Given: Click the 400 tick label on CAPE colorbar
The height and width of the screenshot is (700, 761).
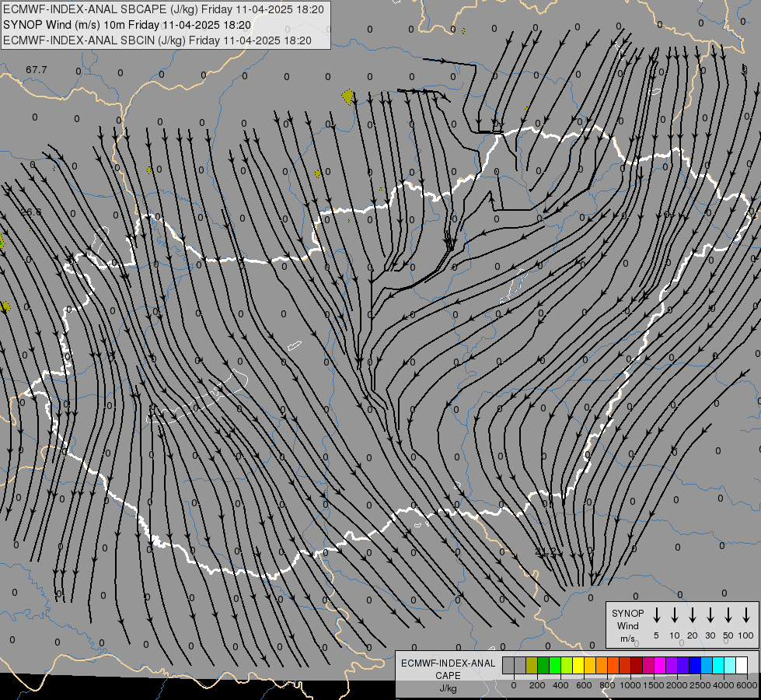Looking at the screenshot, I should pos(560,685).
